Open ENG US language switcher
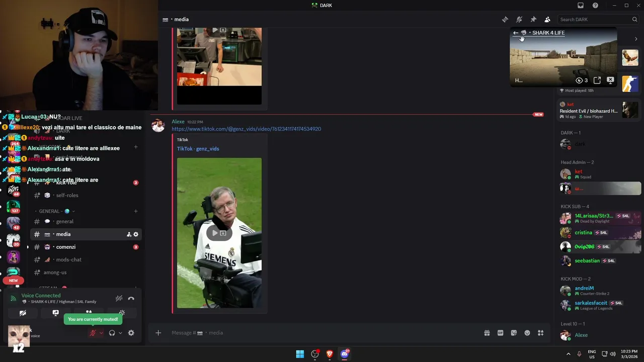Viewport: 644px width, 362px height. point(592,354)
